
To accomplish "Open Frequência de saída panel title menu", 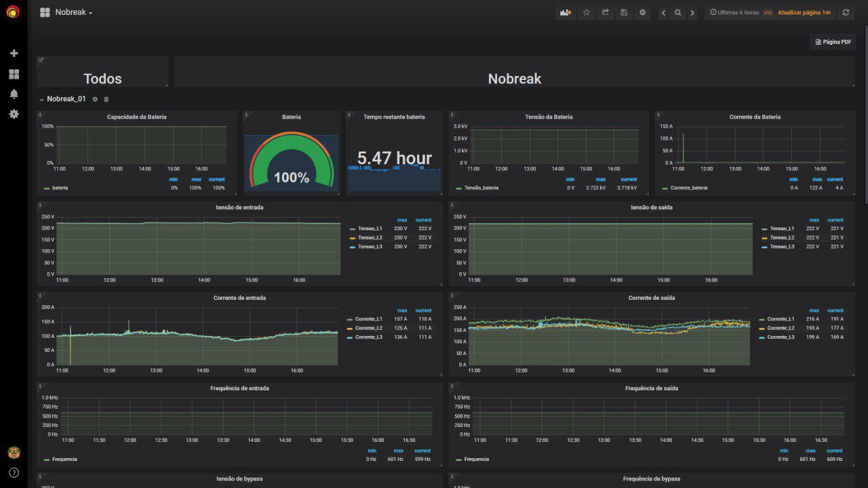I will point(652,388).
